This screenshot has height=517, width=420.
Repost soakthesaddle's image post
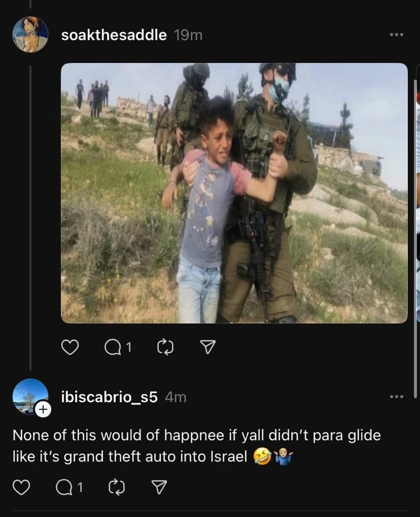[x=165, y=347]
